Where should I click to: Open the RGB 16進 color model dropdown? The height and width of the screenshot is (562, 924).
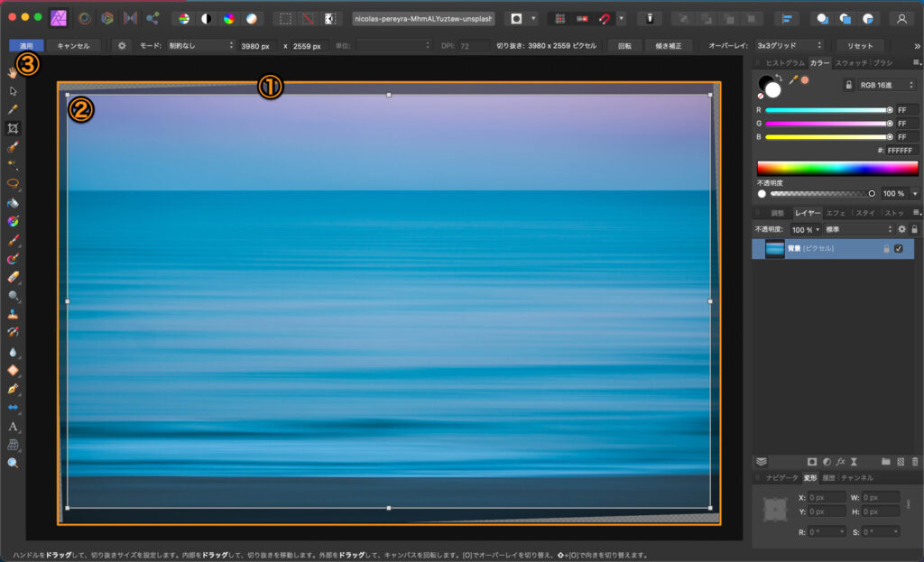tap(888, 85)
